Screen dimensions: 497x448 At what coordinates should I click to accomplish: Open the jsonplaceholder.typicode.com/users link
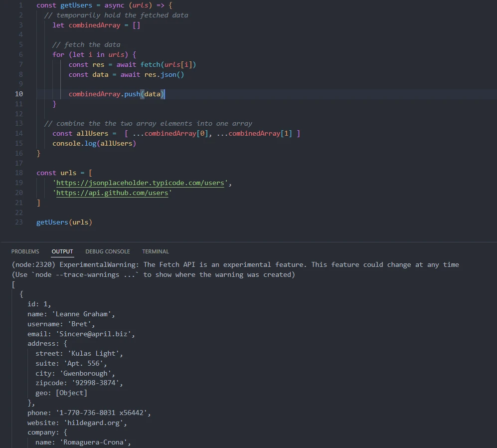[140, 183]
